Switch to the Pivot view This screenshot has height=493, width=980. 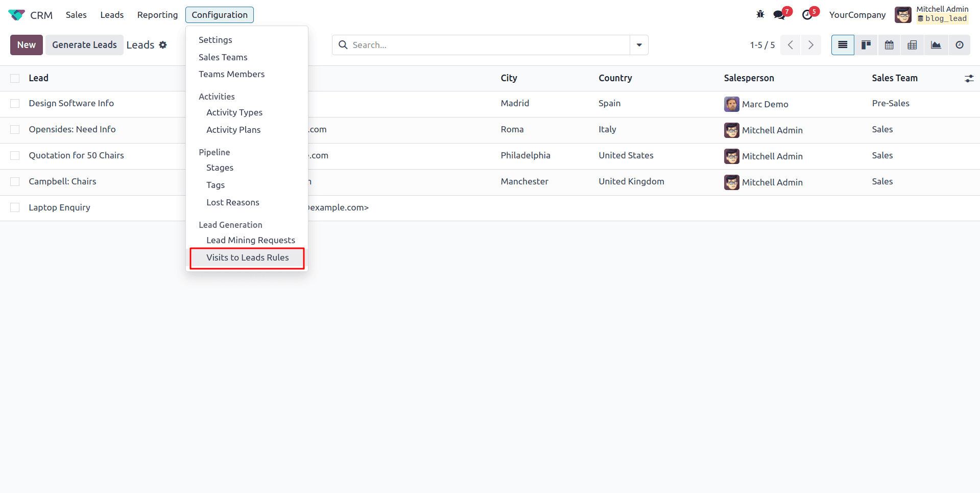(912, 45)
